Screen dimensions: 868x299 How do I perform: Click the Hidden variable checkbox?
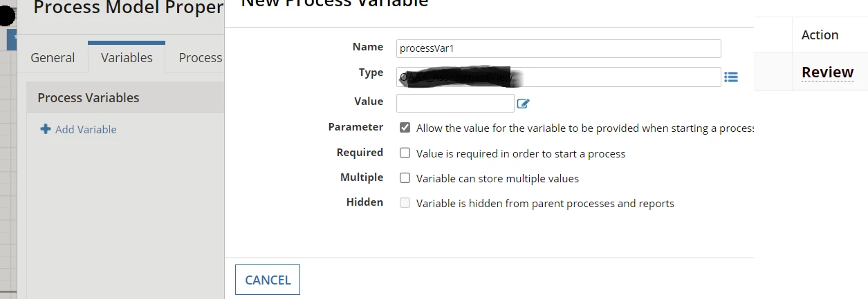click(405, 203)
